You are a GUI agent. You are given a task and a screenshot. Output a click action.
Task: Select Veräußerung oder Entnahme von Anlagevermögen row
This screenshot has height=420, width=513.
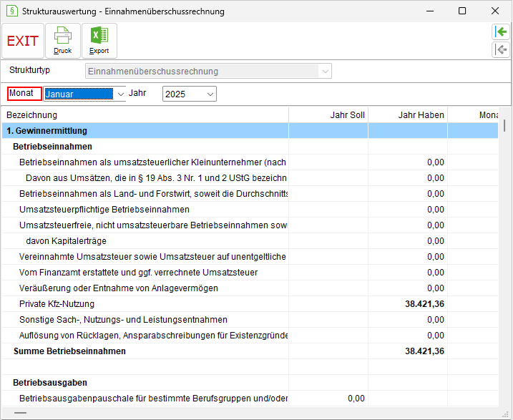tap(250, 288)
